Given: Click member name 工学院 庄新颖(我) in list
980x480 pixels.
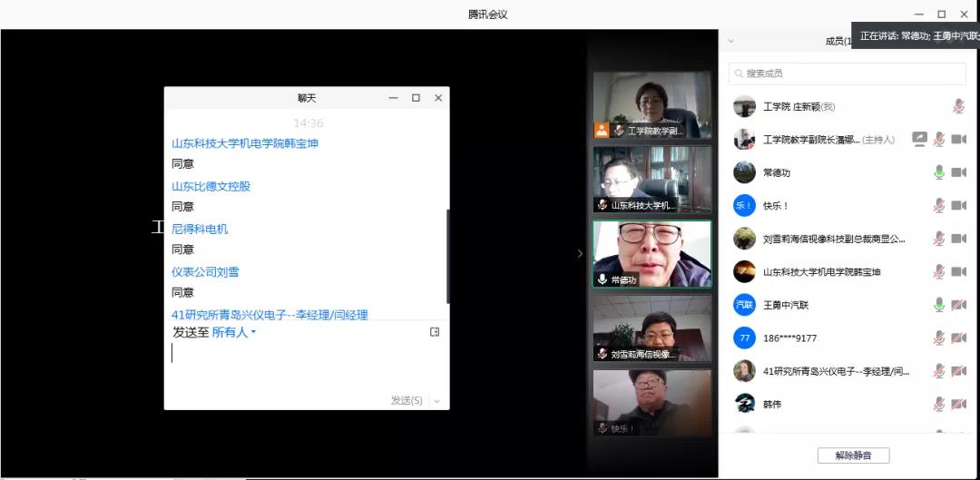Looking at the screenshot, I should click(799, 107).
